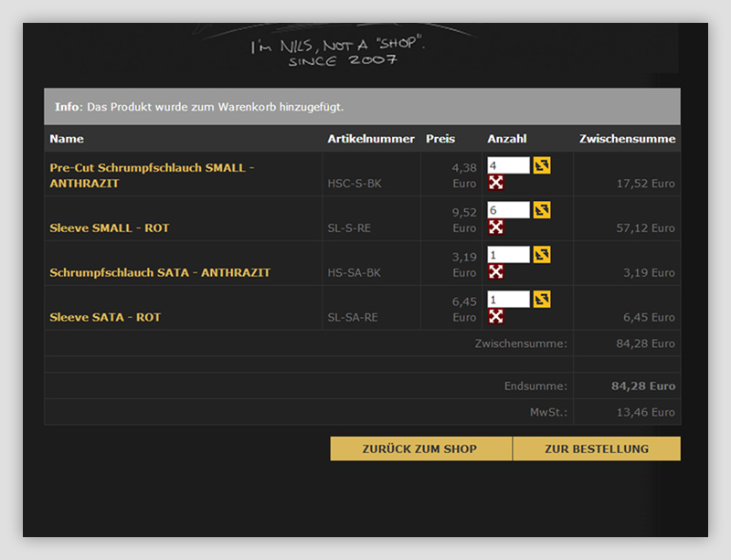The height and width of the screenshot is (560, 731).
Task: Delete Sleeve SATA - ROT from cart
Action: [x=496, y=317]
